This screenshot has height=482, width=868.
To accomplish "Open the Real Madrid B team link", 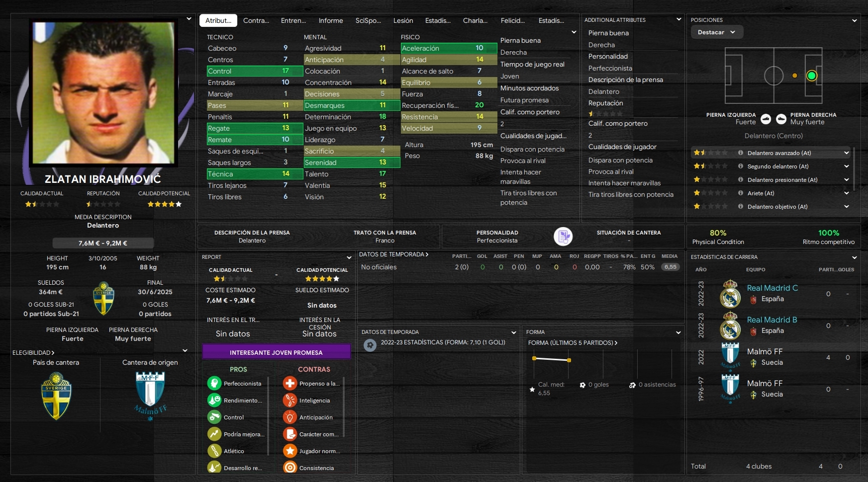I will [x=772, y=320].
